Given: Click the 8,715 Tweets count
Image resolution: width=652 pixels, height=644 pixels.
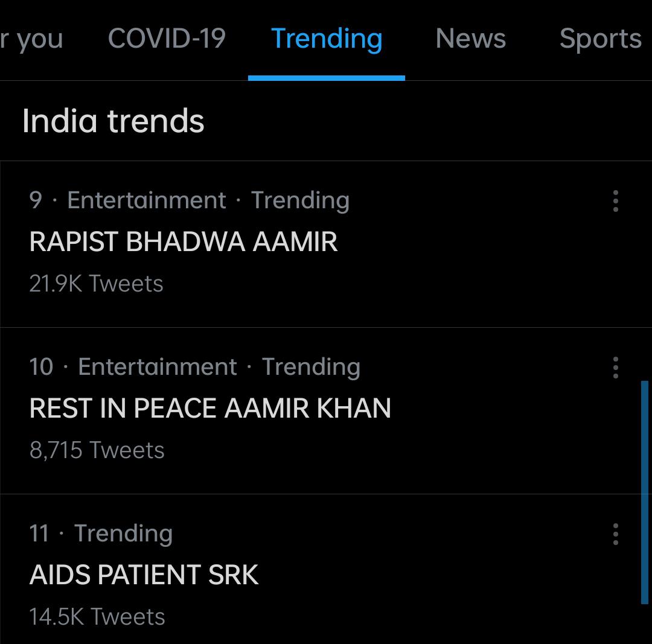Looking at the screenshot, I should (97, 450).
